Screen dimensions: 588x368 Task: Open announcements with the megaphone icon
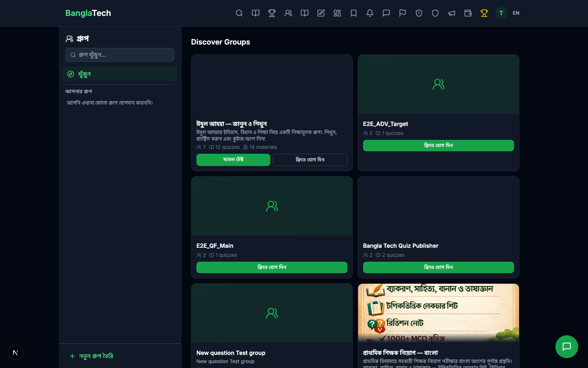click(x=452, y=13)
